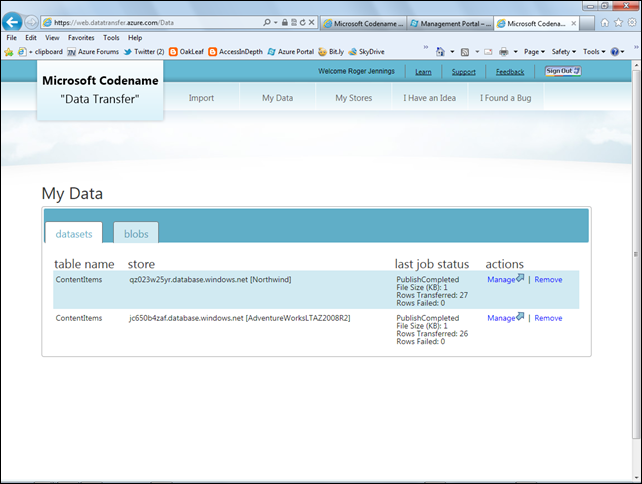Open the Tools dropdown in command bar
The height and width of the screenshot is (484, 642).
coord(594,52)
